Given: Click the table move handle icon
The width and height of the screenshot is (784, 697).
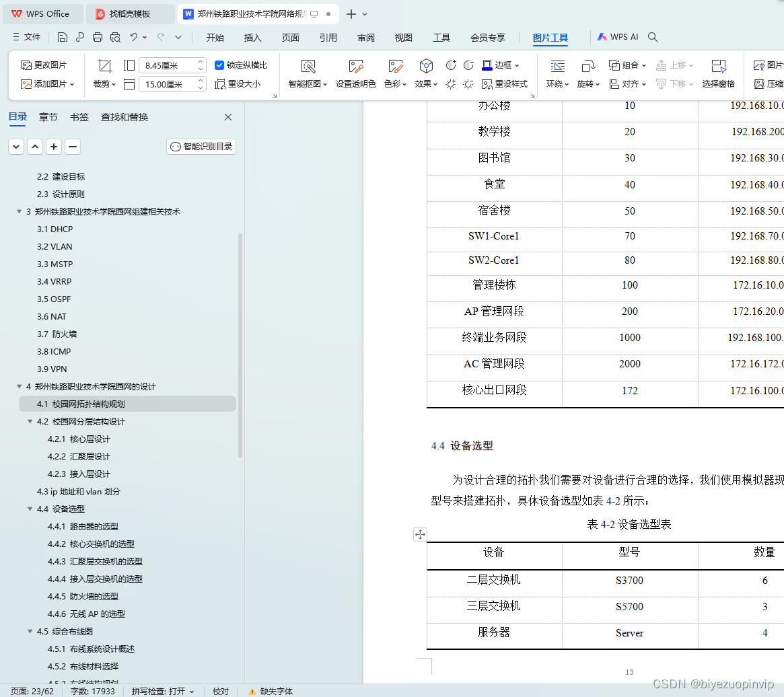Looking at the screenshot, I should (420, 534).
